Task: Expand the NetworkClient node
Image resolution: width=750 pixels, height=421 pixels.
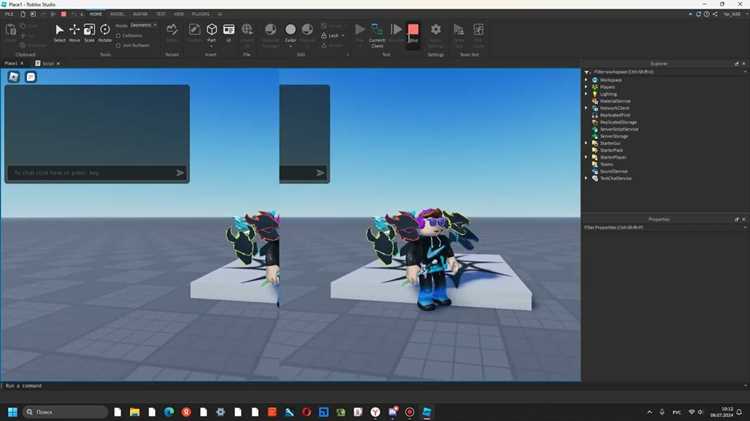Action: tap(586, 108)
